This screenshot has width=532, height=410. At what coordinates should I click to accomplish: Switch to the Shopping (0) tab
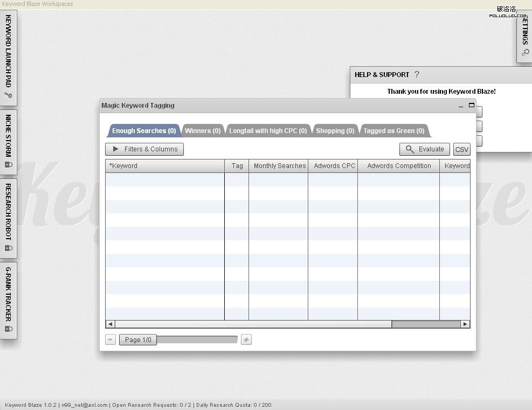pyautogui.click(x=335, y=130)
